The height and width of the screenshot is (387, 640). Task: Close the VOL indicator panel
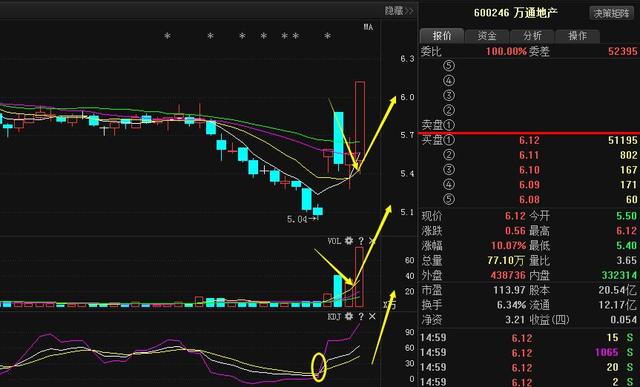[x=372, y=241]
